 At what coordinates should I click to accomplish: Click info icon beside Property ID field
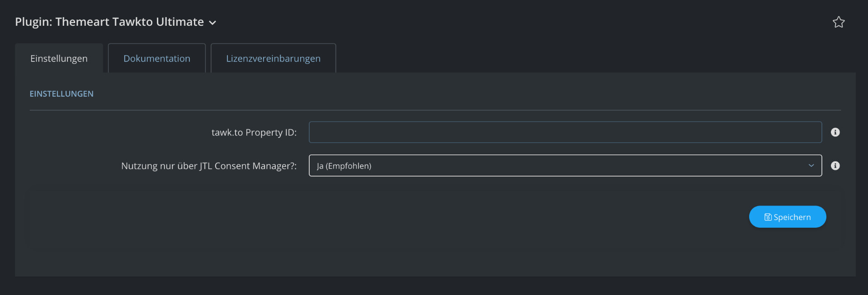835,132
